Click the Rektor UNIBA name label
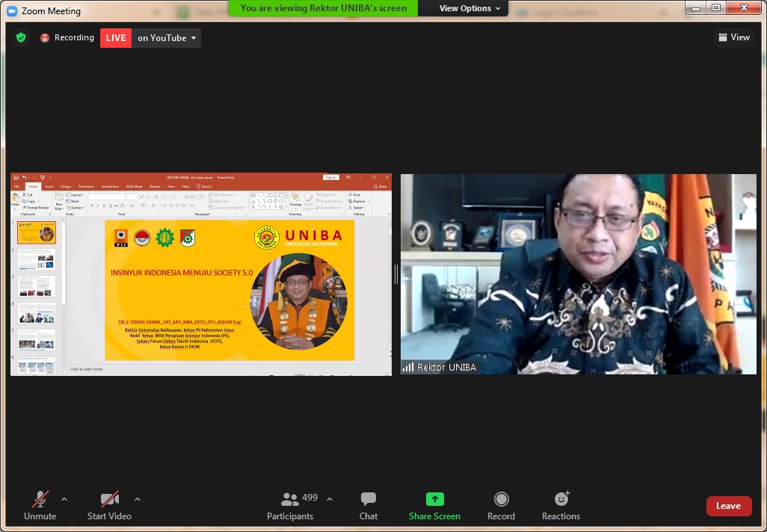The width and height of the screenshot is (767, 532). [x=446, y=367]
